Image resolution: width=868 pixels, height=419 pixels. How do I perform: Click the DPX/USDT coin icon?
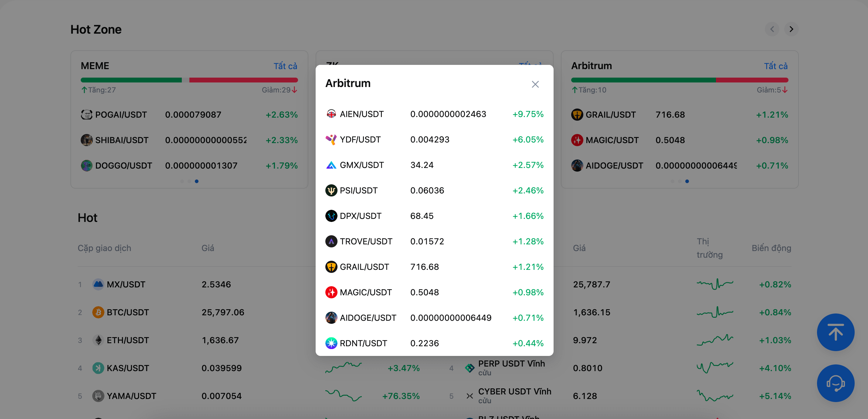tap(331, 216)
